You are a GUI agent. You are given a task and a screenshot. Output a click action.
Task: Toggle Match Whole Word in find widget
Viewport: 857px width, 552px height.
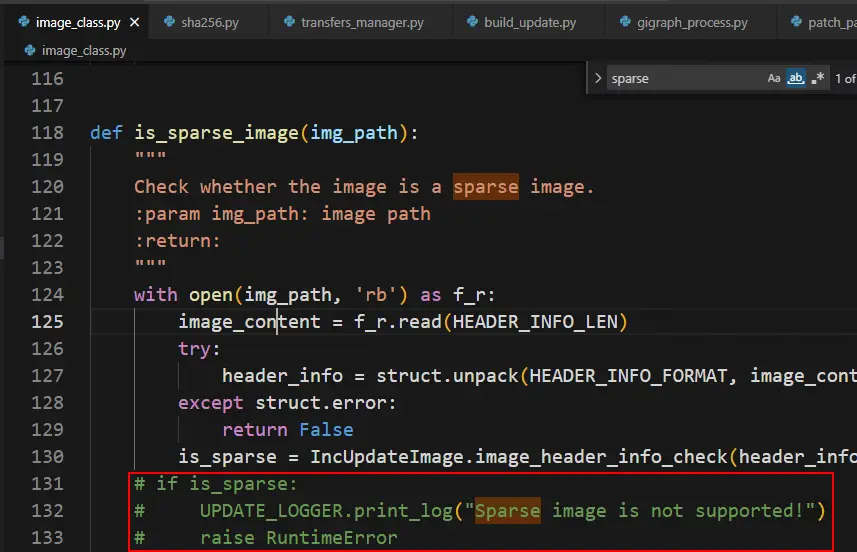click(x=796, y=78)
